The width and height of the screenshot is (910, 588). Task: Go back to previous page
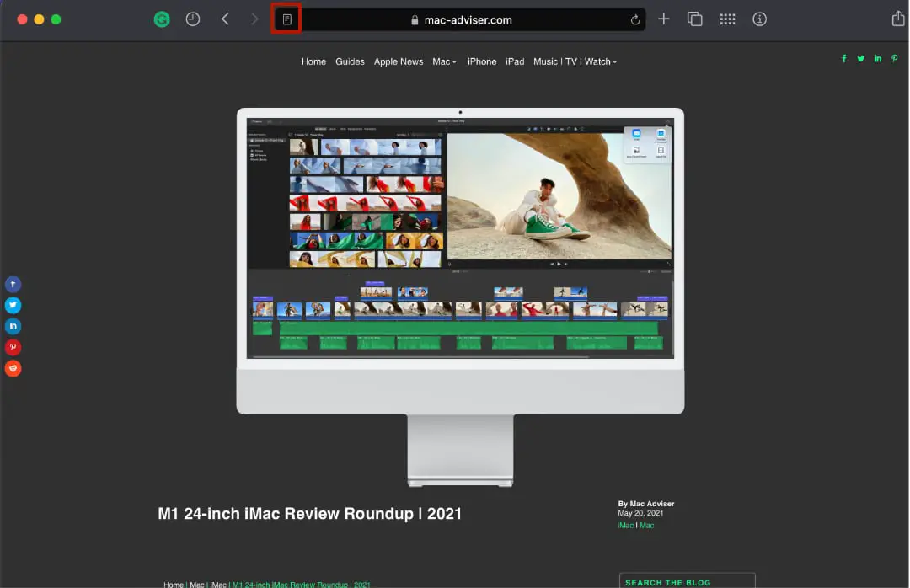point(225,19)
